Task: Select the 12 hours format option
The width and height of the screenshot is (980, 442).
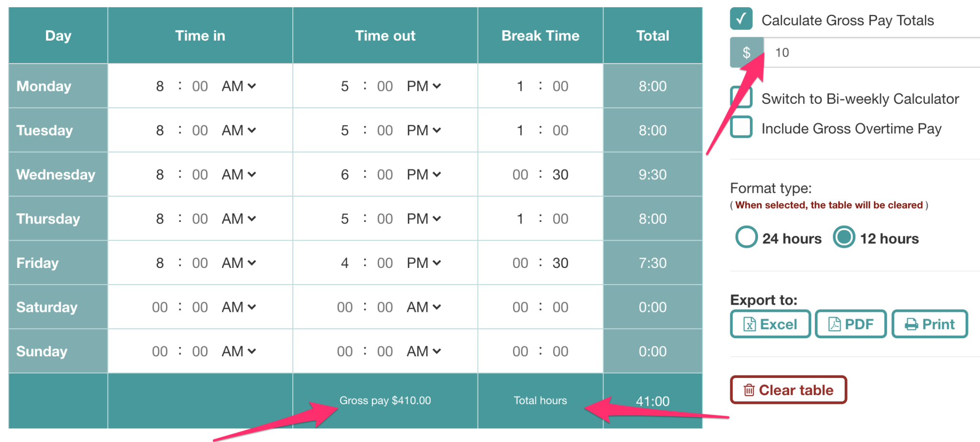Action: coord(844,237)
